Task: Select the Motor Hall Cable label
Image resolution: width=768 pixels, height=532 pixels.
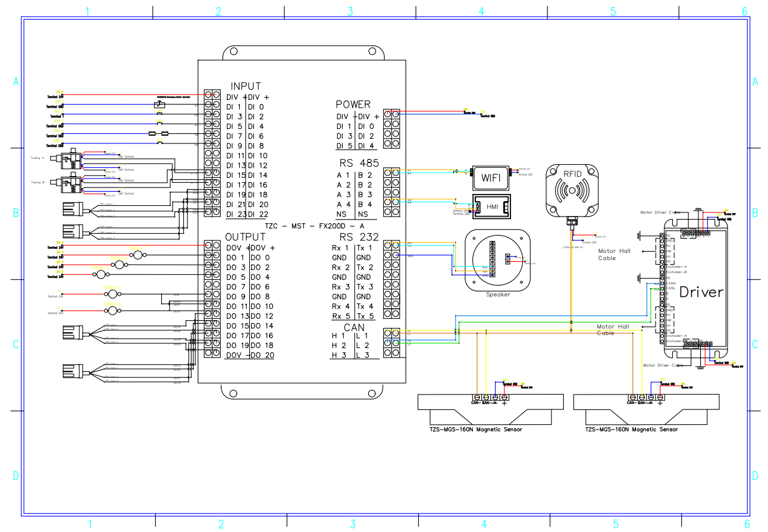Action: point(613,255)
